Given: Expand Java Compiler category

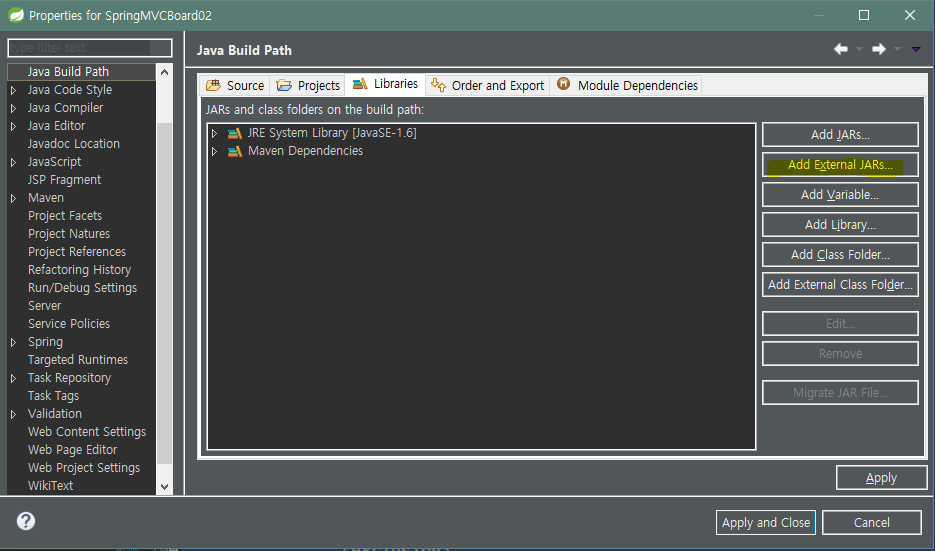Looking at the screenshot, I should click(x=14, y=108).
